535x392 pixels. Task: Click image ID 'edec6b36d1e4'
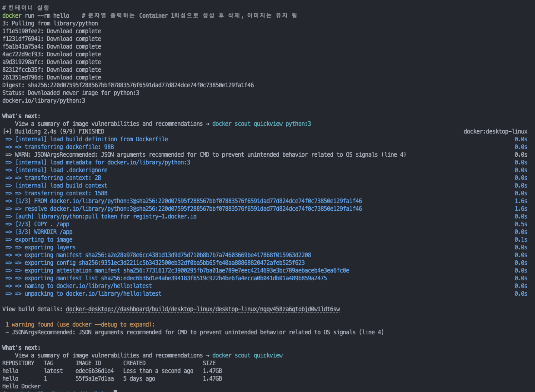point(95,371)
